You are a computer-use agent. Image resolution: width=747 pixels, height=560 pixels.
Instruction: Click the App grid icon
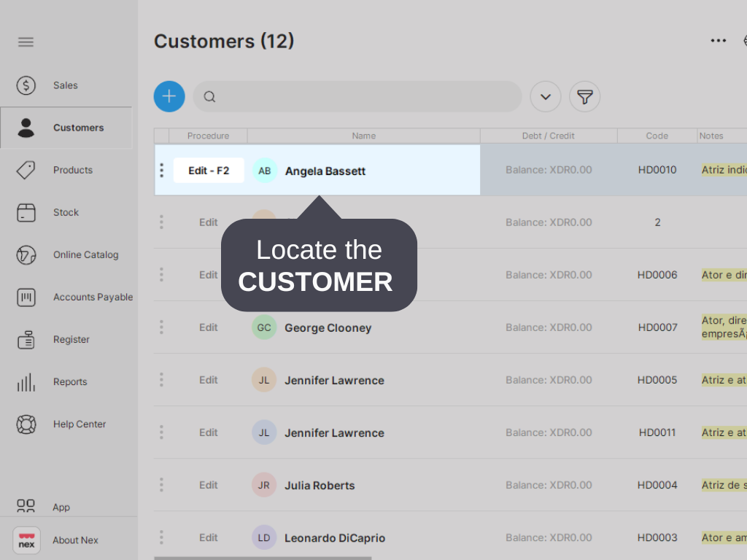point(26,506)
